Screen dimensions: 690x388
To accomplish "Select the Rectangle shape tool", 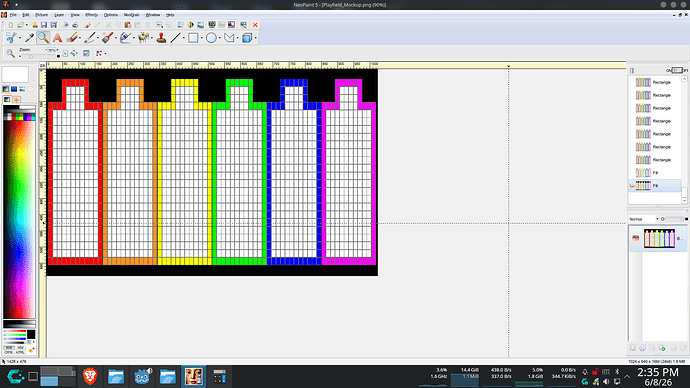I will (193, 38).
